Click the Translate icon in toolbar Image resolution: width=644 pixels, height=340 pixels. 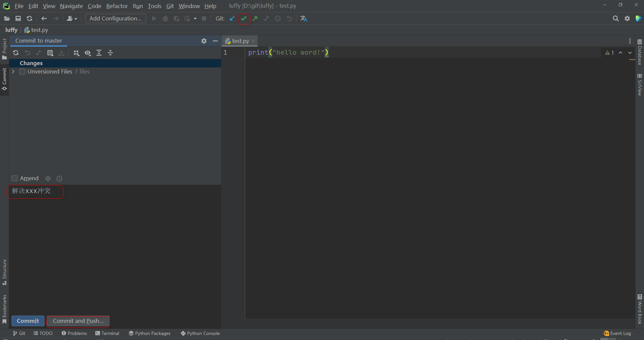coord(304,19)
